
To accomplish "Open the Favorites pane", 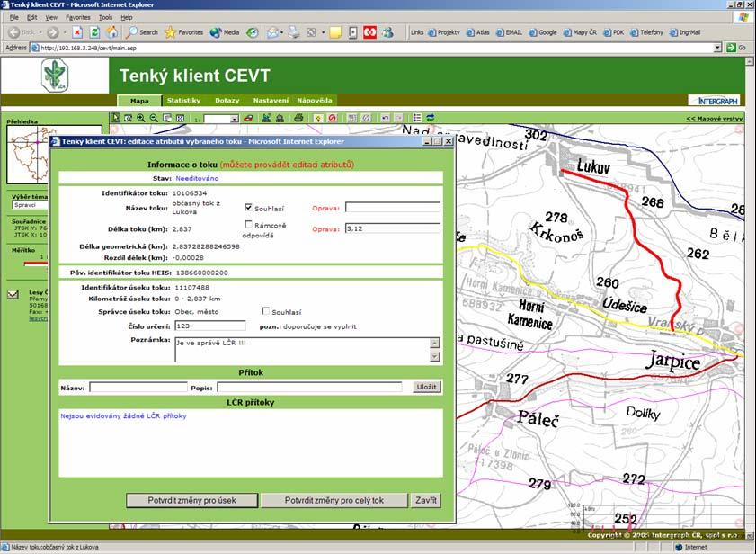I will click(x=183, y=32).
